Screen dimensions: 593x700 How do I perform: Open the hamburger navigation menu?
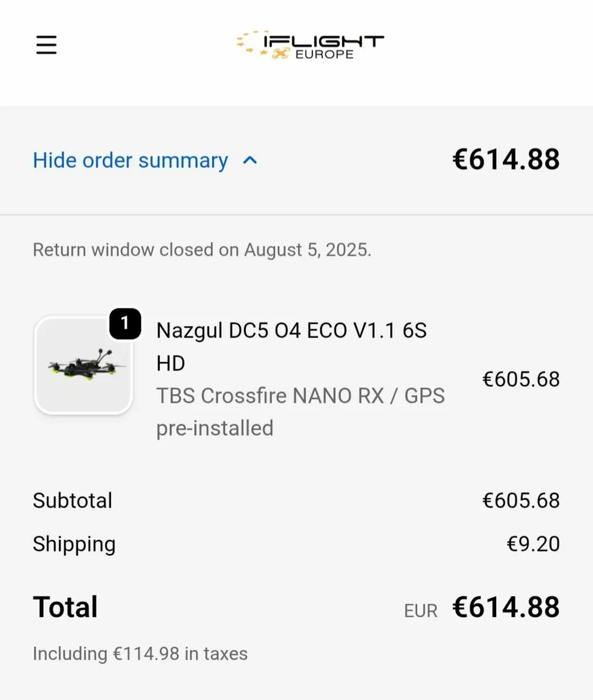(46, 44)
